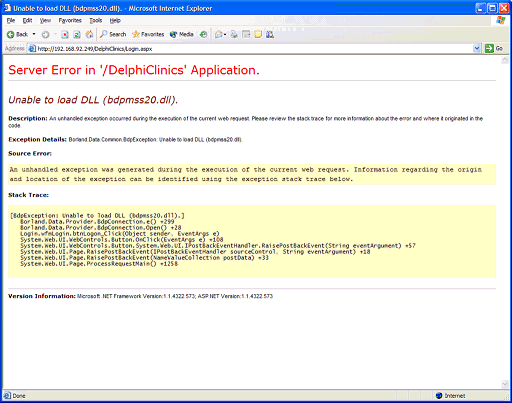Open the Media toolbar button
The width and height of the screenshot is (512, 403).
[182, 34]
